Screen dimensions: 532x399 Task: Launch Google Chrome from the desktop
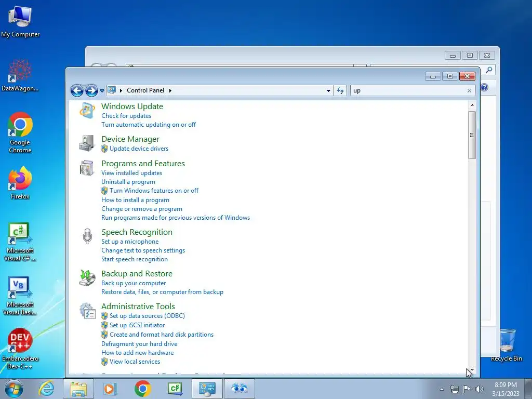[20, 132]
